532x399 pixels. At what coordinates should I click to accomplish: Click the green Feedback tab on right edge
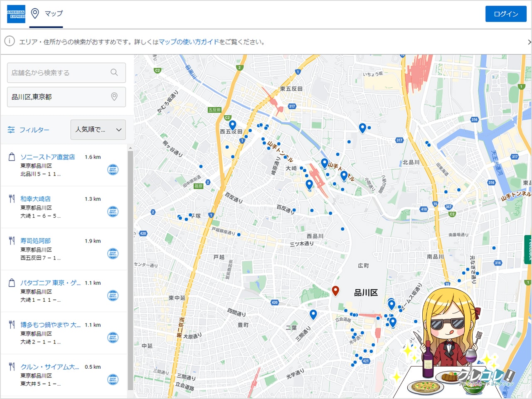(529, 249)
